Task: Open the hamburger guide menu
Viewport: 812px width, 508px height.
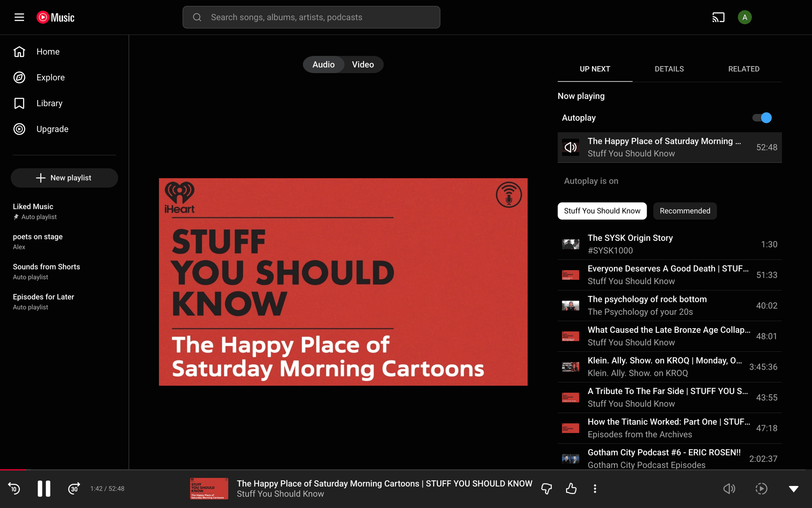Action: click(x=19, y=17)
